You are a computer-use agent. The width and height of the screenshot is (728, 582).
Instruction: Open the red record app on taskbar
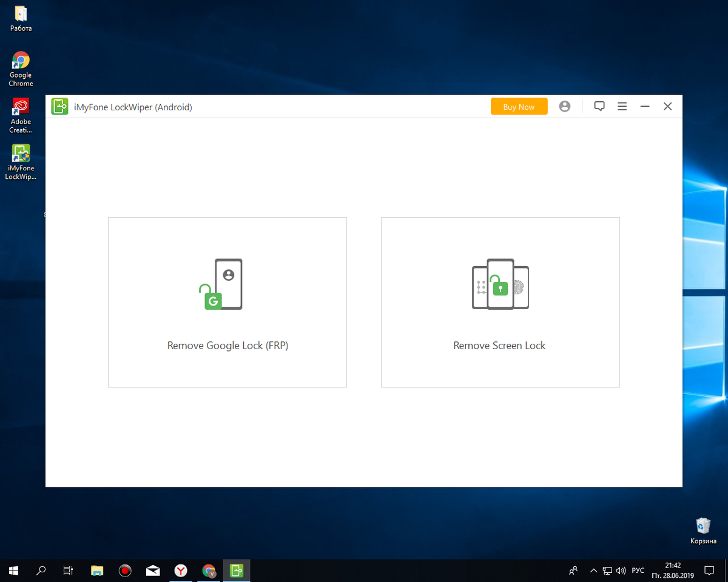point(125,570)
